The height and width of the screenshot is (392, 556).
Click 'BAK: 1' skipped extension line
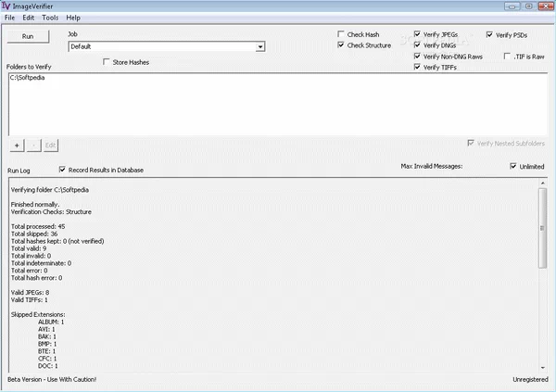47,336
